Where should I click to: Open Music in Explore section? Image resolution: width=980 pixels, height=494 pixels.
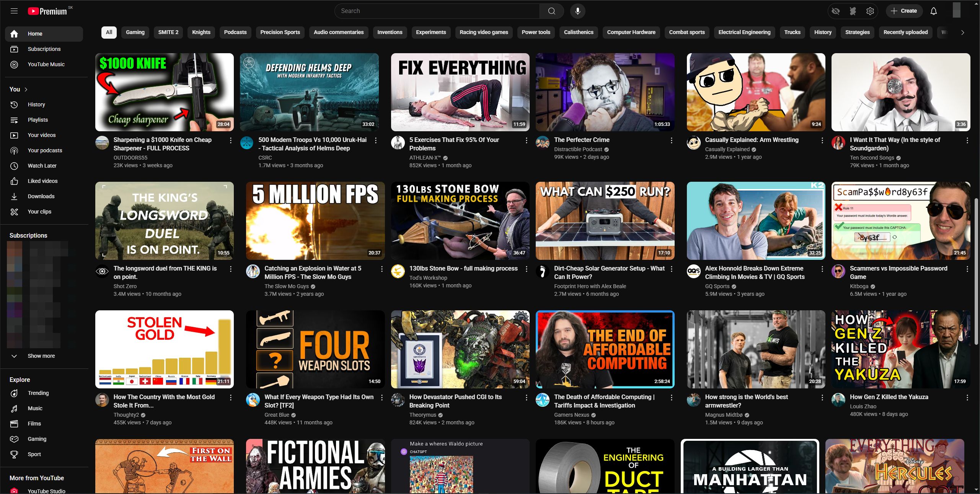click(x=44, y=408)
